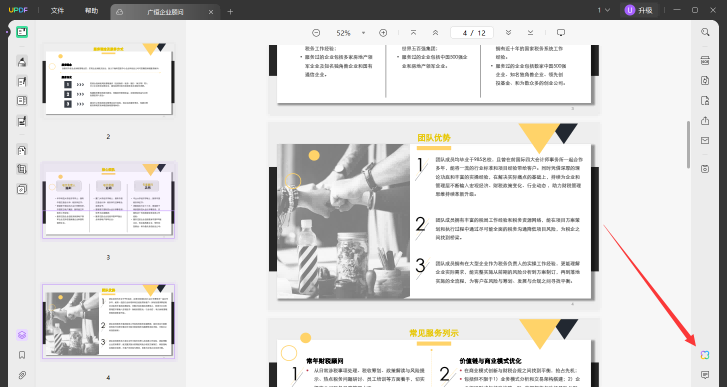Jump to the last page arrow

[530, 32]
